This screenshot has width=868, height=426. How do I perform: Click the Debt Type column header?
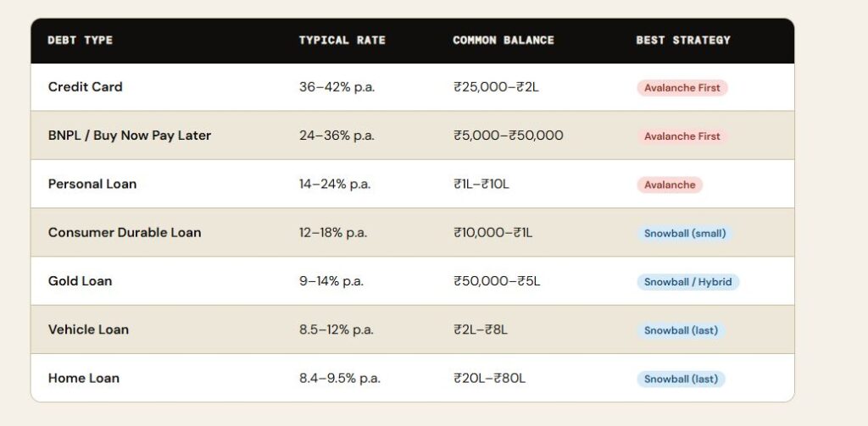point(81,41)
